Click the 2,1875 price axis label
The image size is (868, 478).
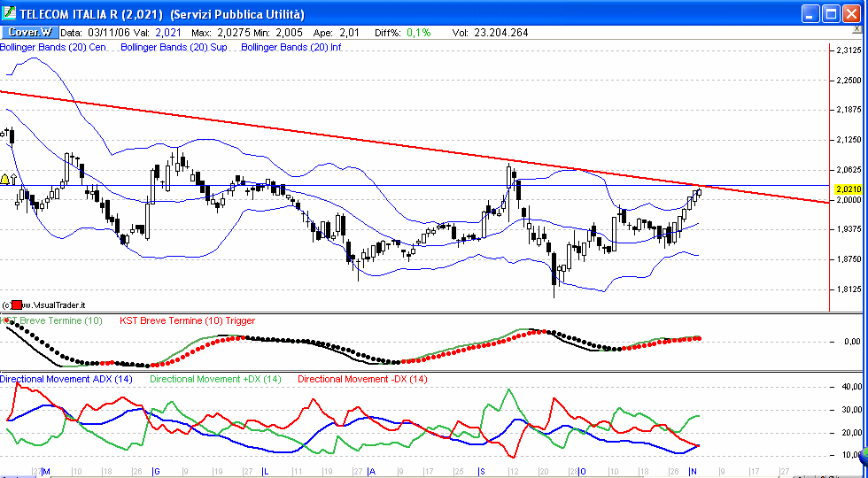point(849,110)
